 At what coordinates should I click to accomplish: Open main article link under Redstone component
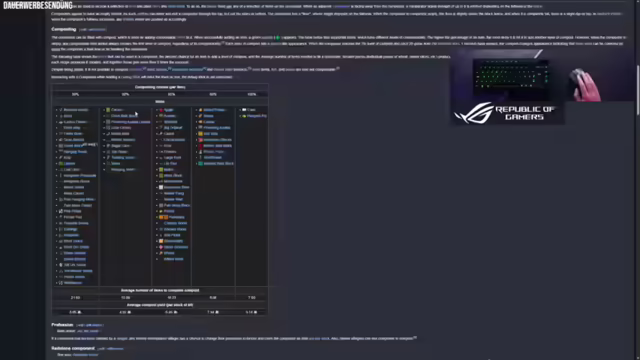click(x=86, y=355)
